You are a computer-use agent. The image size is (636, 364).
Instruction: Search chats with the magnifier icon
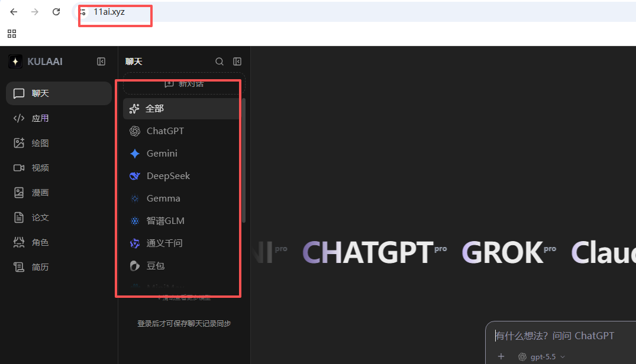[x=219, y=61]
